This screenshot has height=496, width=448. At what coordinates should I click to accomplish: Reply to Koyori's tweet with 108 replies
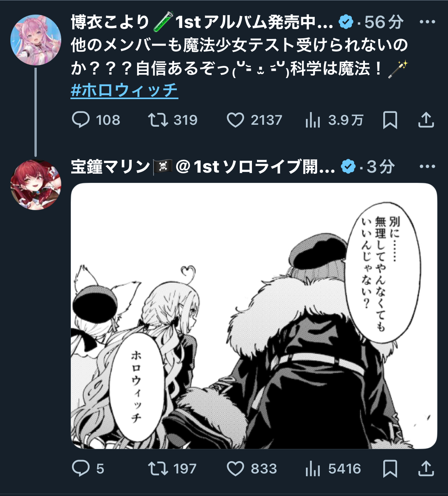click(x=96, y=120)
